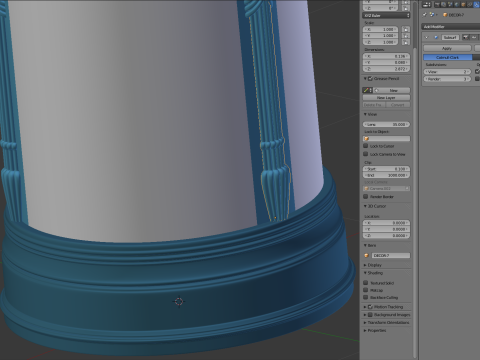Click the Dimensions Z value field
The height and width of the screenshot is (360, 480).
386,69
